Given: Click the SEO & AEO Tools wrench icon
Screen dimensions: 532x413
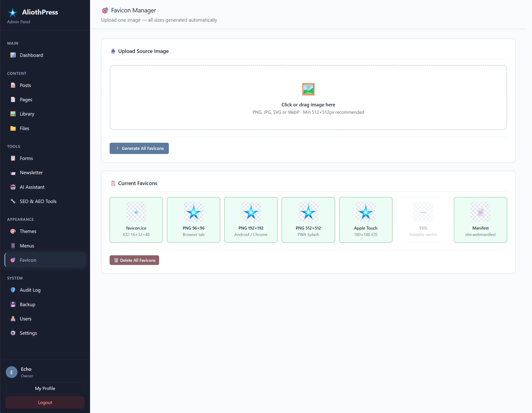Looking at the screenshot, I should [x=13, y=201].
